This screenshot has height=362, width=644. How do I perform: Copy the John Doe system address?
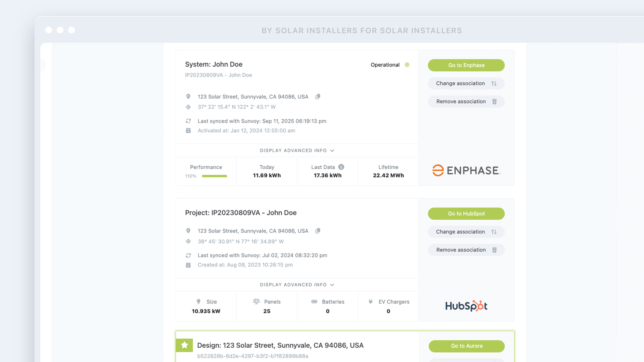tap(318, 96)
